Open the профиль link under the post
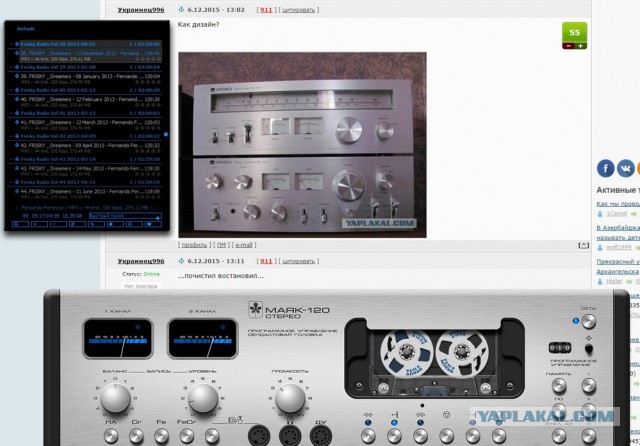640x446 pixels. pos(194,245)
